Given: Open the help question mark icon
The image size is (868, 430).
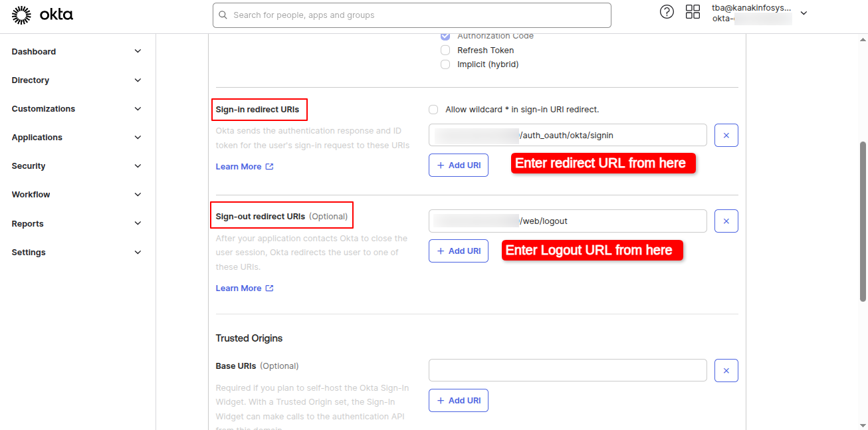Looking at the screenshot, I should [667, 12].
